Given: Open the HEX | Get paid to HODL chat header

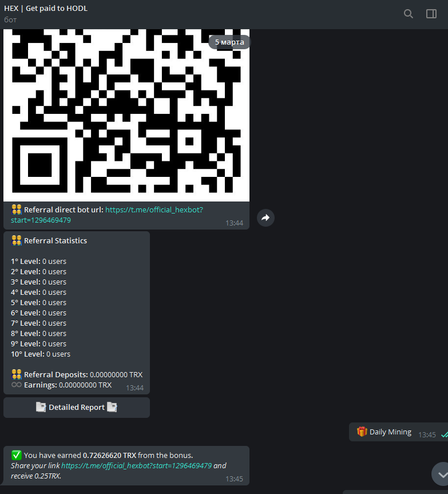Looking at the screenshot, I should tap(46, 9).
